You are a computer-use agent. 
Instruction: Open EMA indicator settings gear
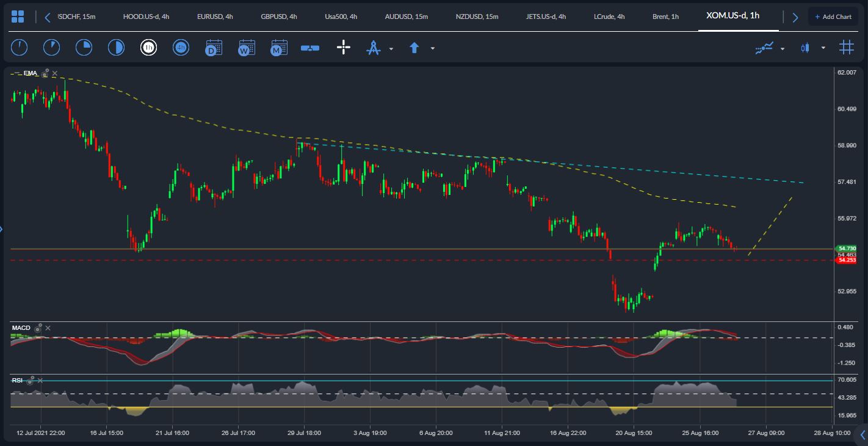(x=45, y=73)
